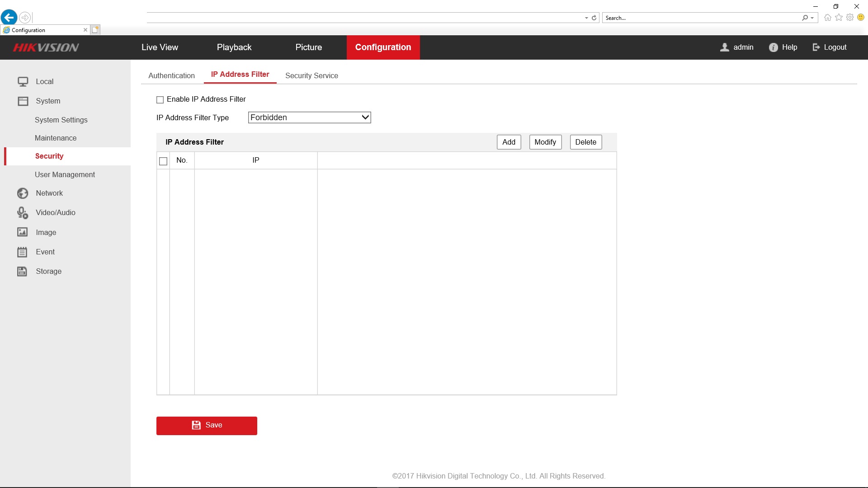Check the select-all box in the table header
868x488 pixels.
(x=163, y=161)
